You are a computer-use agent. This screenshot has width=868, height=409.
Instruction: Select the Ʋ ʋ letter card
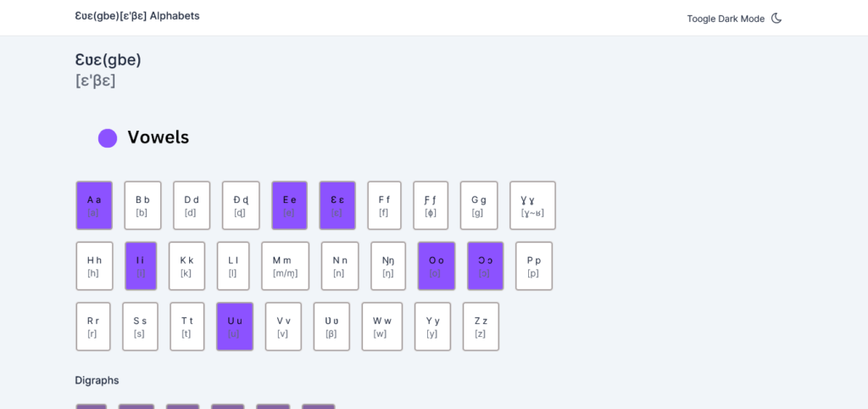pyautogui.click(x=331, y=327)
